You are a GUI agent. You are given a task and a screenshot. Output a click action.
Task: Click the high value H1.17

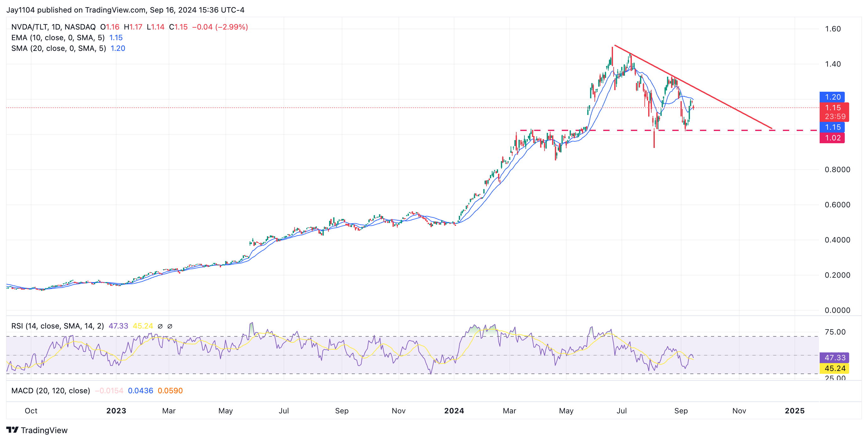(133, 27)
